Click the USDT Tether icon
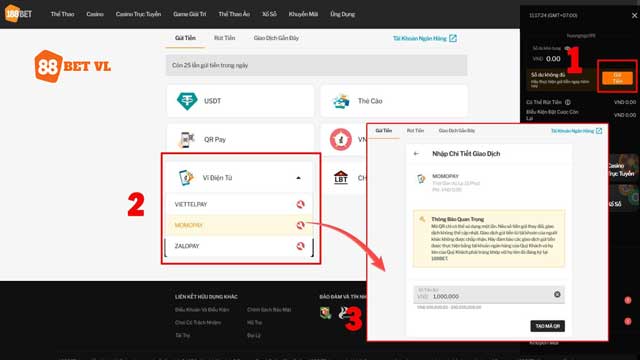 click(187, 101)
